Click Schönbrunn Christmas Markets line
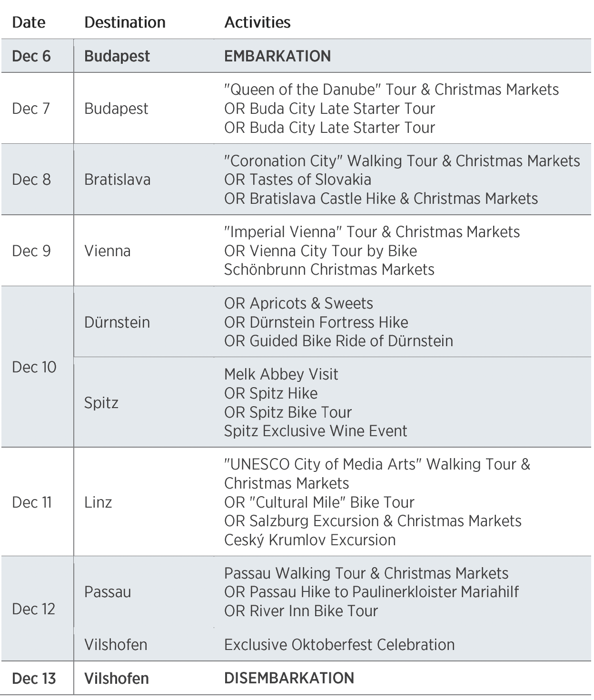The image size is (594, 700). pyautogui.click(x=329, y=270)
